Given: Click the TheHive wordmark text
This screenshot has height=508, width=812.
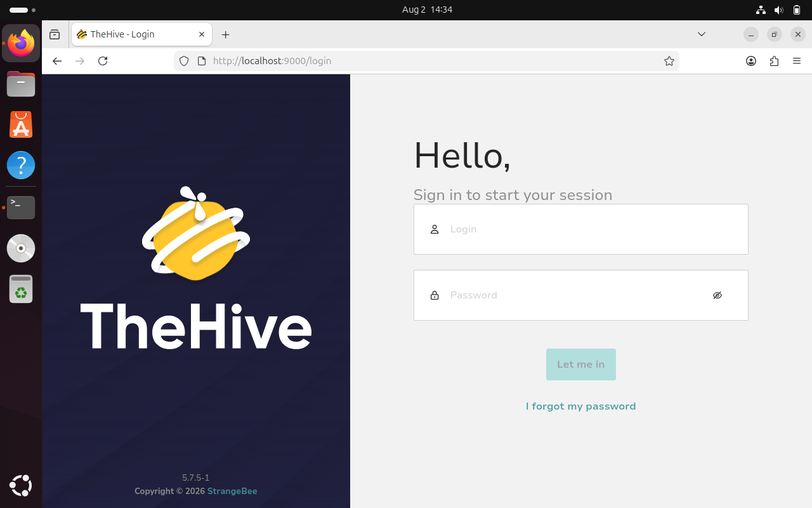Looking at the screenshot, I should click(x=196, y=326).
